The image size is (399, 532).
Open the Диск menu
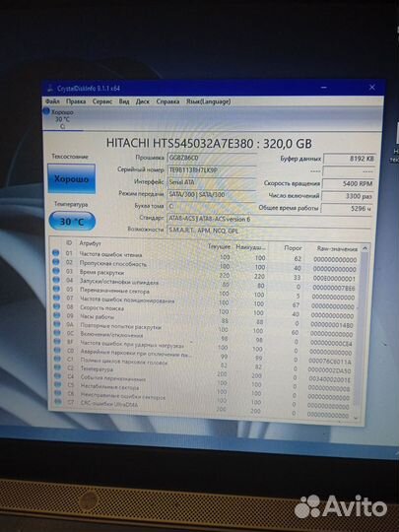[143, 101]
